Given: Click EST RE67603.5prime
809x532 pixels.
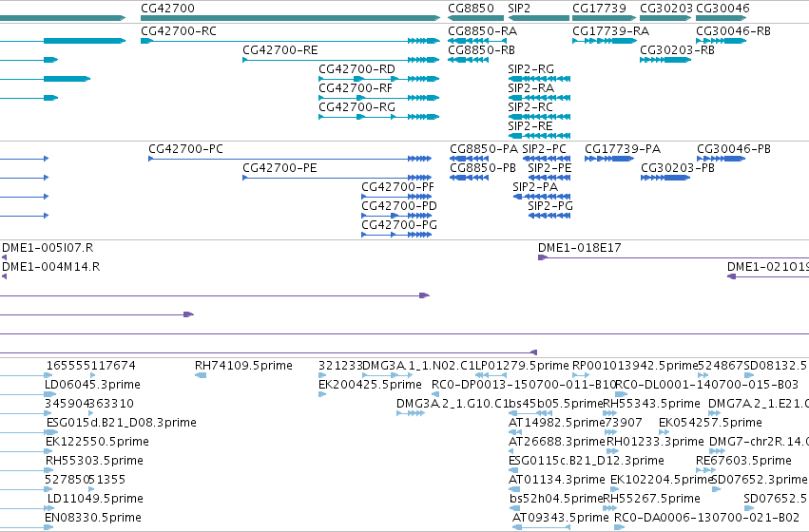Looking at the screenshot, I should coord(743,462).
